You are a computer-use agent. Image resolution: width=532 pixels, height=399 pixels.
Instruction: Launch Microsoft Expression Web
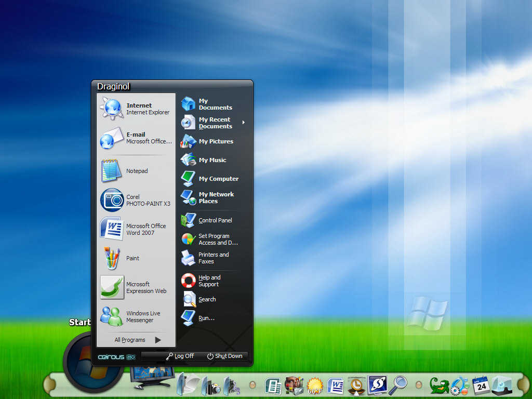click(x=136, y=287)
